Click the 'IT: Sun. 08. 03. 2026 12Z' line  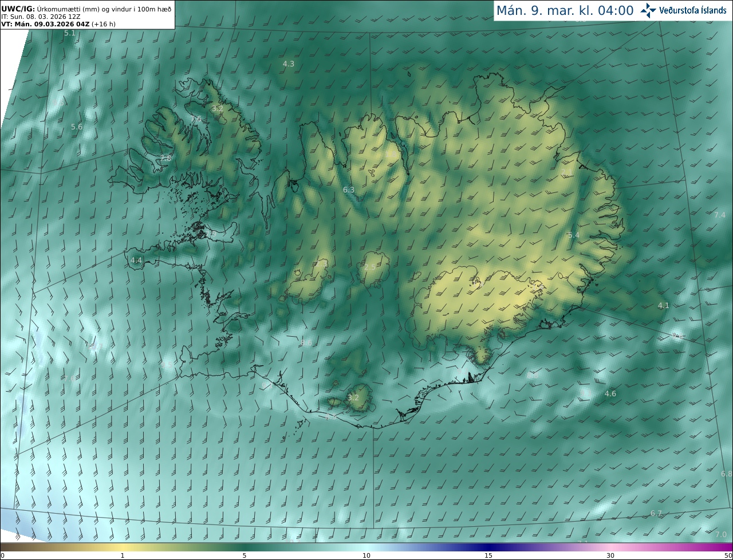tap(41, 17)
